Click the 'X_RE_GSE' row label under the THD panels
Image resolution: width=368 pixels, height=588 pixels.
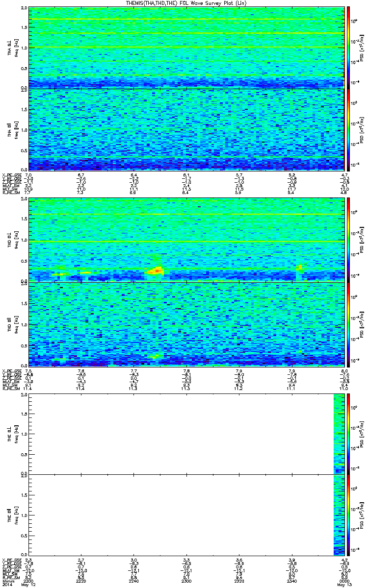tap(11, 371)
